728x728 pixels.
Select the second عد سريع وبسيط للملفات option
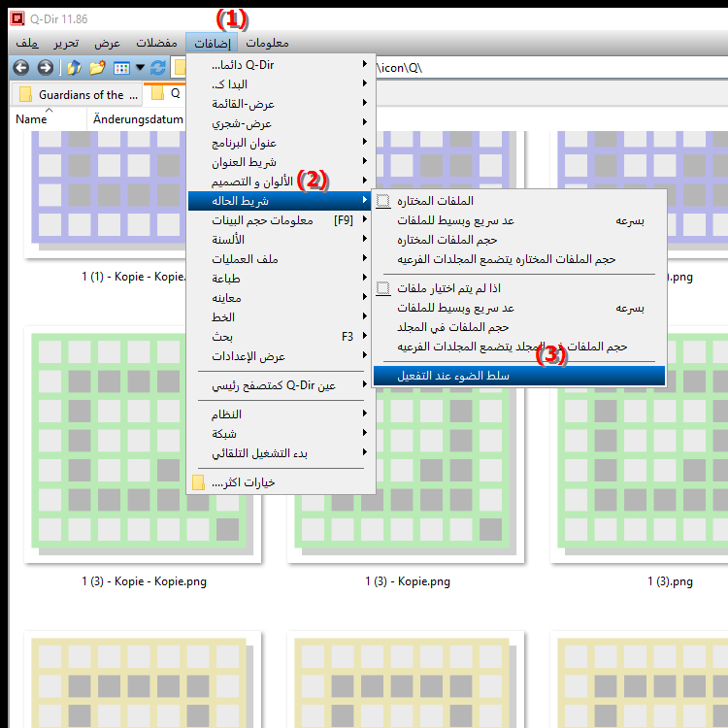[519, 308]
